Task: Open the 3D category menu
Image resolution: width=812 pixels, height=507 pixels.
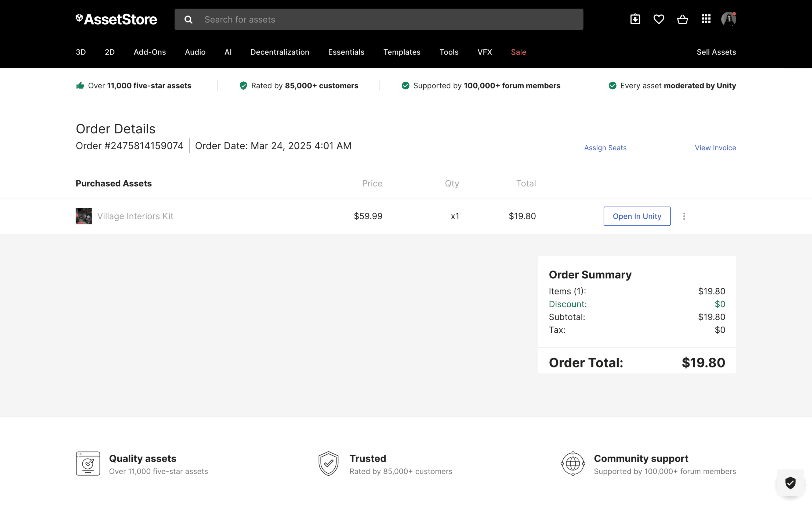Action: 81,52
